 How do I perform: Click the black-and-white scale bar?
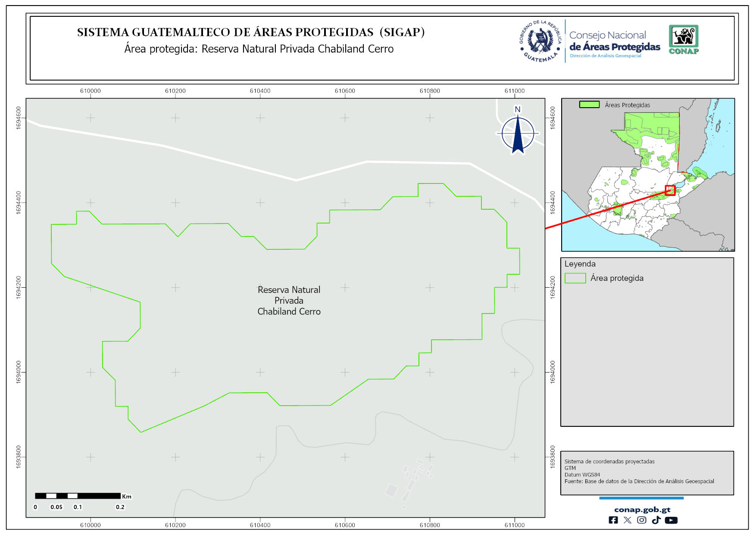(x=78, y=496)
